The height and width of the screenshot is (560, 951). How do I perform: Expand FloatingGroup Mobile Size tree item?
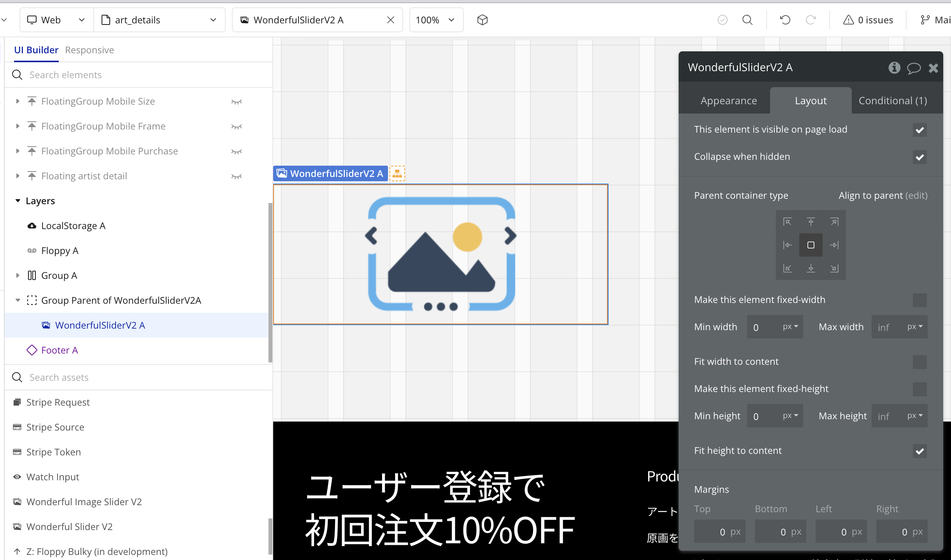coord(18,101)
